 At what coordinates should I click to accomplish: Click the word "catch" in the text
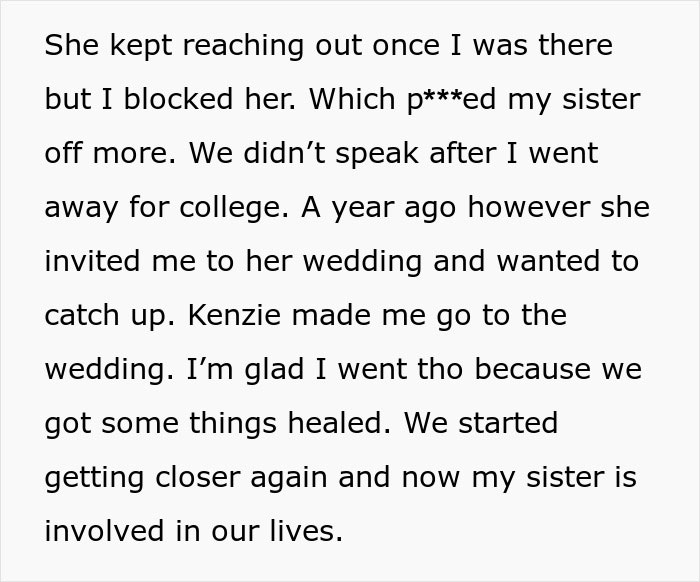[x=82, y=315]
